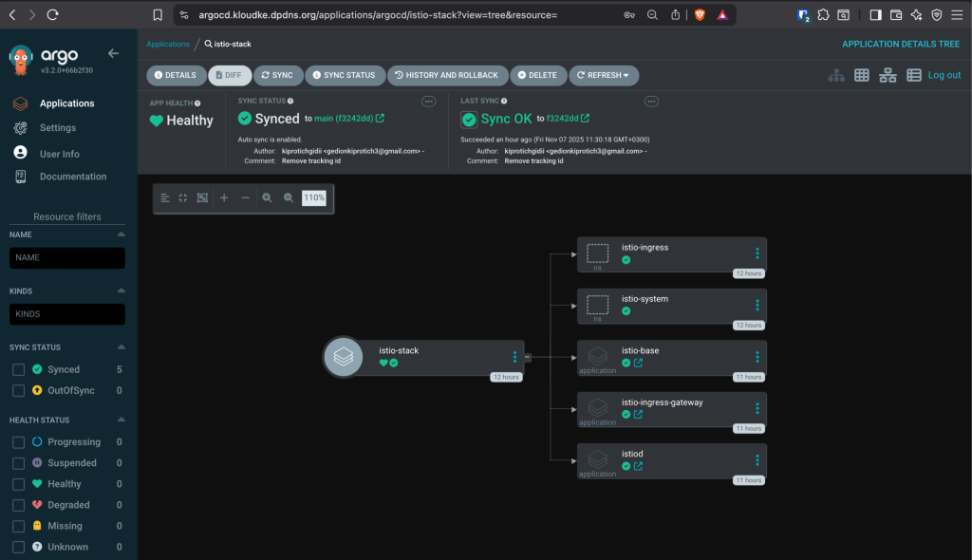Adjust the 110% graph zoom level
Screen dimensions: 972x560
point(313,197)
